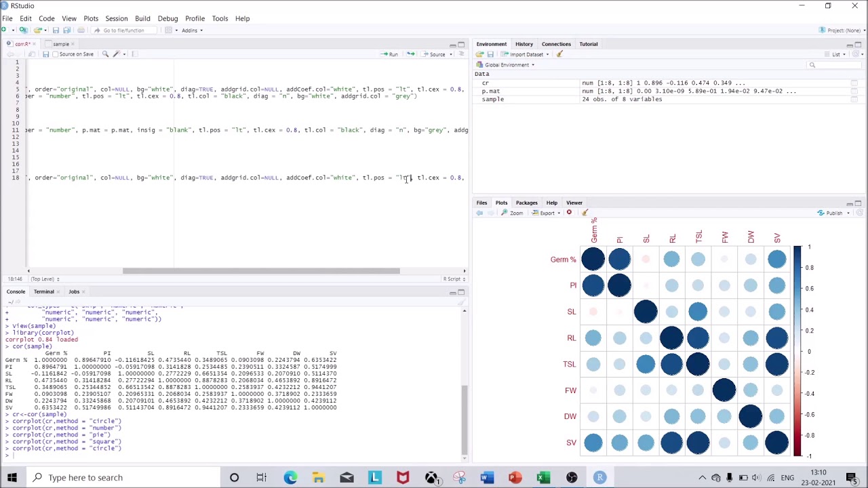This screenshot has height=488, width=868.
Task: Clear environment objects with broom icon
Action: click(559, 54)
